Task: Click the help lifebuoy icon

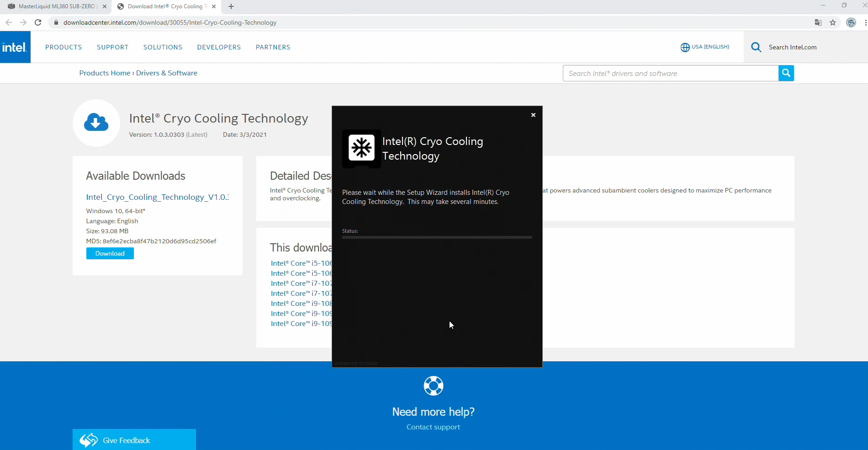Action: point(433,386)
